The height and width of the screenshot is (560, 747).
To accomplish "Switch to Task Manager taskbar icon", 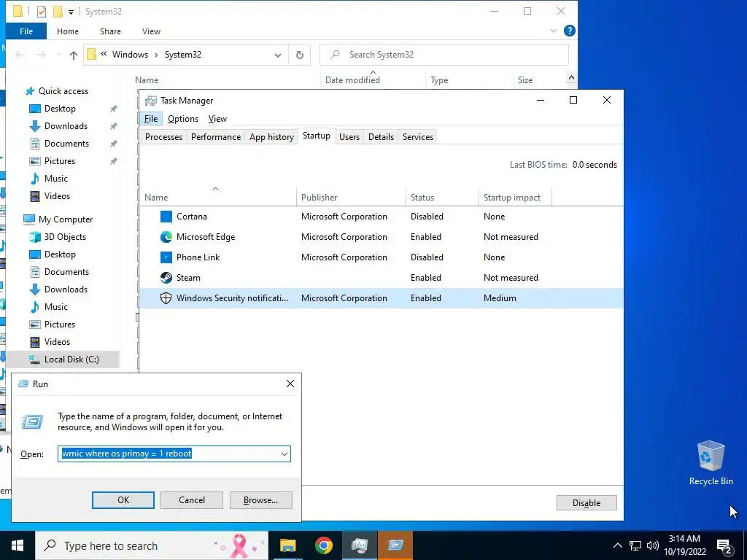I will (x=359, y=545).
